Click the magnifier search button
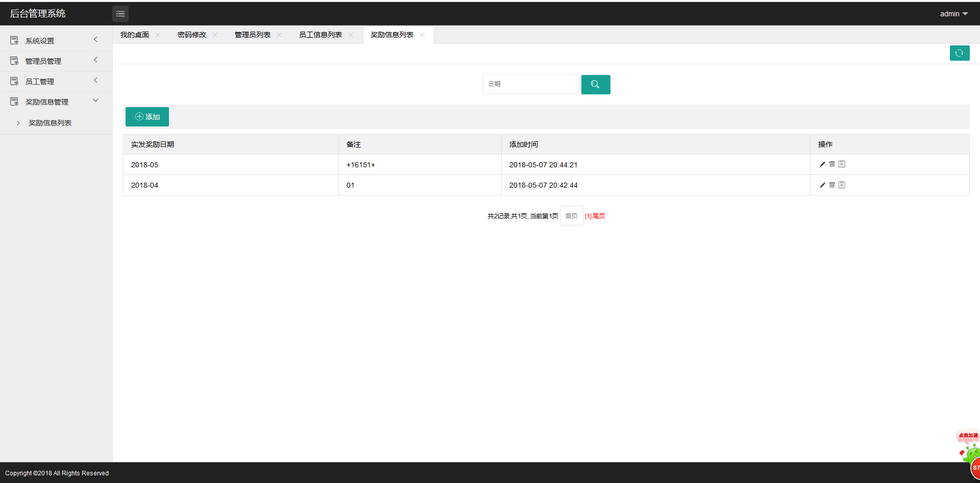 (x=595, y=85)
